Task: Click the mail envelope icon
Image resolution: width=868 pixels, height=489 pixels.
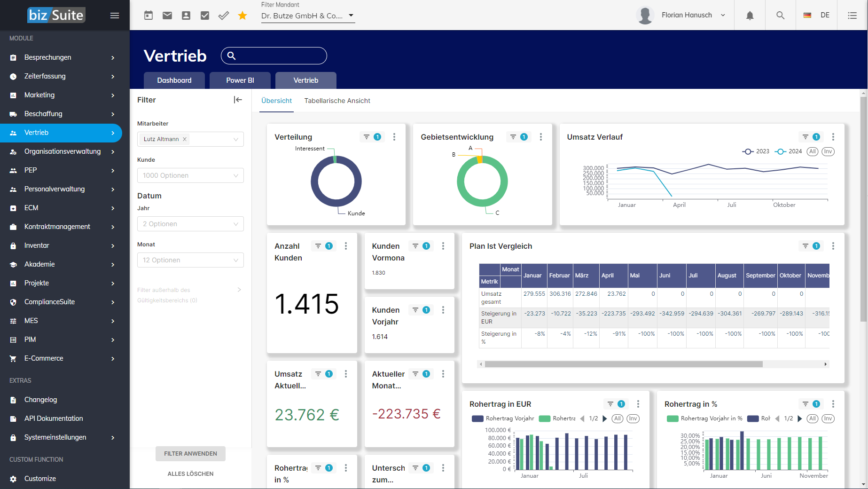Action: pos(167,16)
